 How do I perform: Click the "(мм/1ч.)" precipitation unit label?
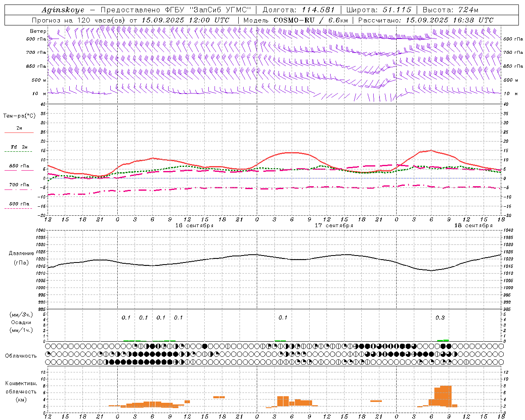pos(21,330)
